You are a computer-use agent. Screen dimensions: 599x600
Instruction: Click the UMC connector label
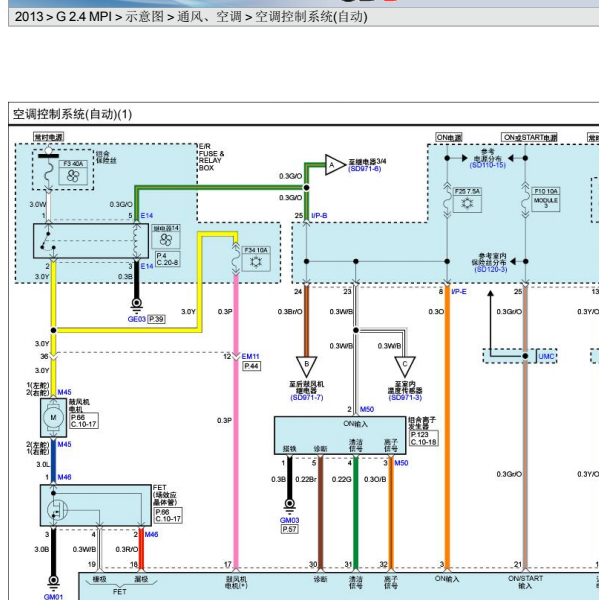(546, 357)
